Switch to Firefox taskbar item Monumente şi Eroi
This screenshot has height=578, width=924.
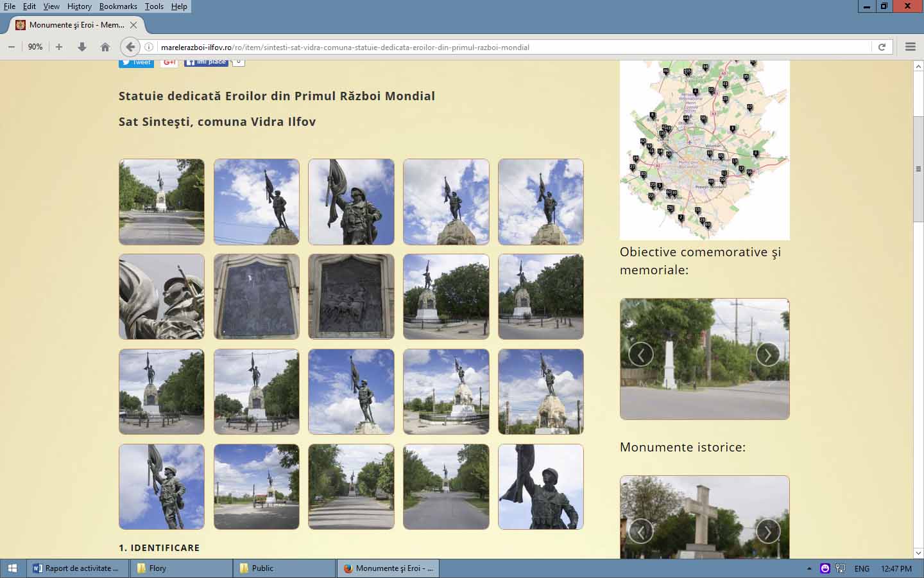[x=388, y=568]
